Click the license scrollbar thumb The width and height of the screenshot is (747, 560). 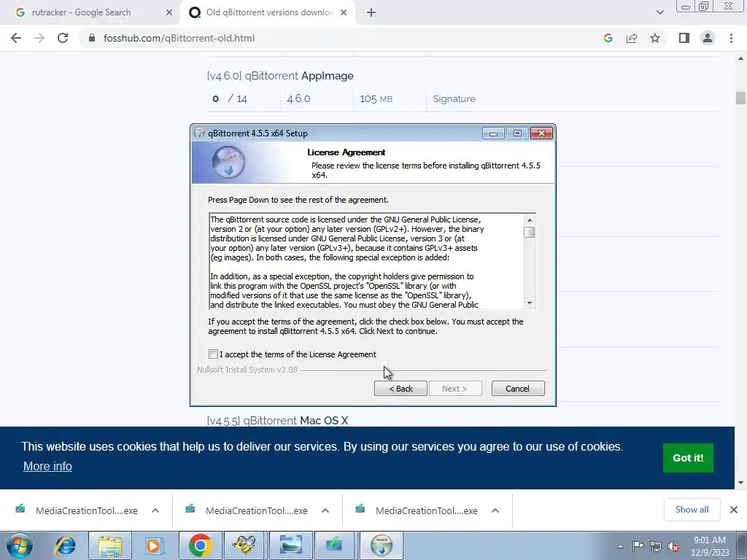click(530, 232)
